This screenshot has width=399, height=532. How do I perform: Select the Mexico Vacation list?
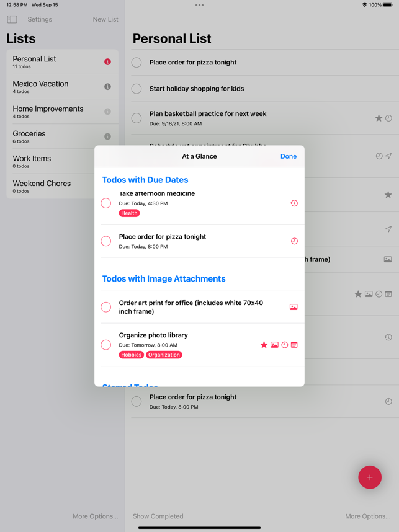[x=63, y=87]
